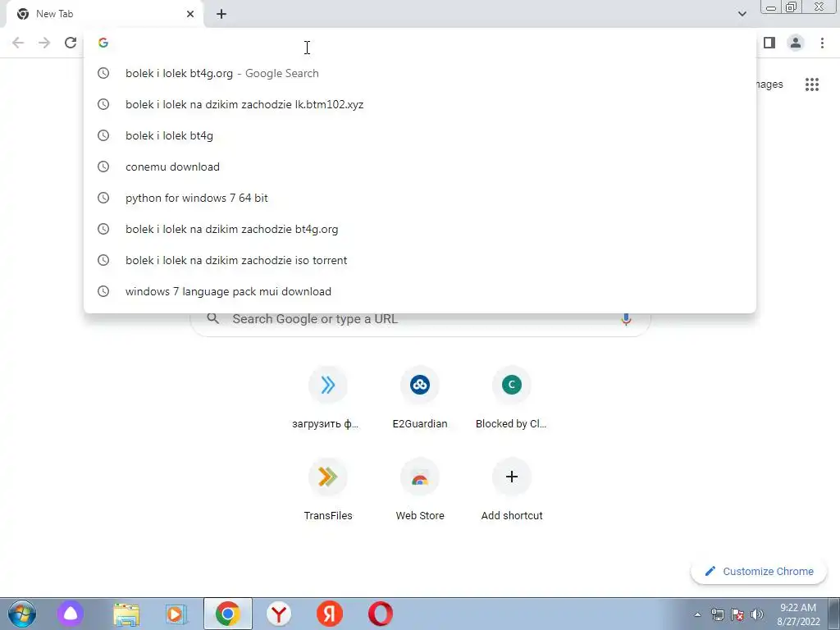Open the red Yandex 'Я' taskbar icon
This screenshot has width=840, height=630.
click(330, 614)
